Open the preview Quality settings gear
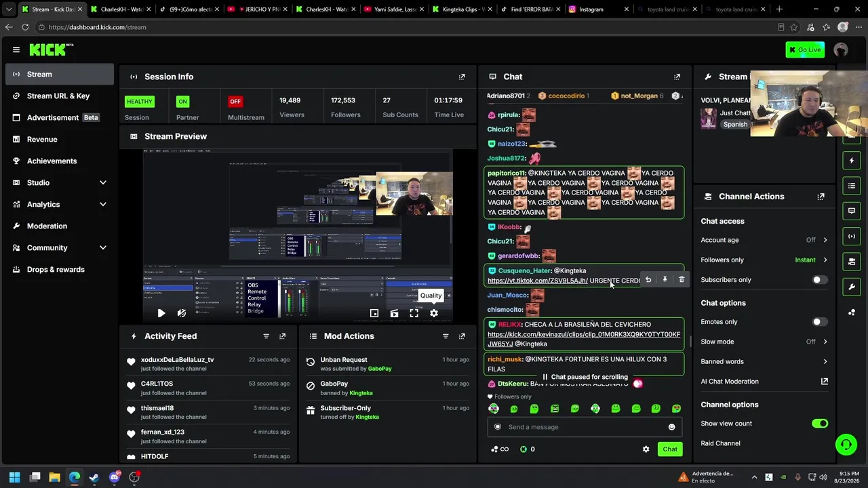Screen dimensions: 868x488 tap(434, 313)
